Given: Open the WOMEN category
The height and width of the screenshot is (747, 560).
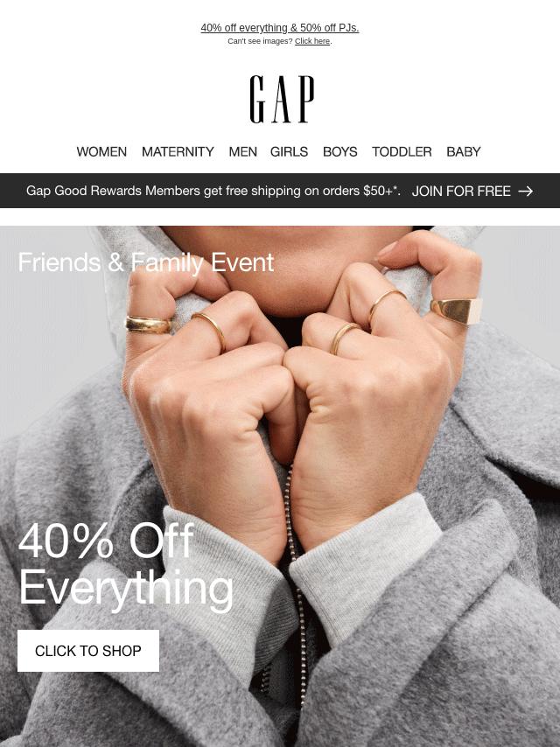Looking at the screenshot, I should pyautogui.click(x=101, y=151).
